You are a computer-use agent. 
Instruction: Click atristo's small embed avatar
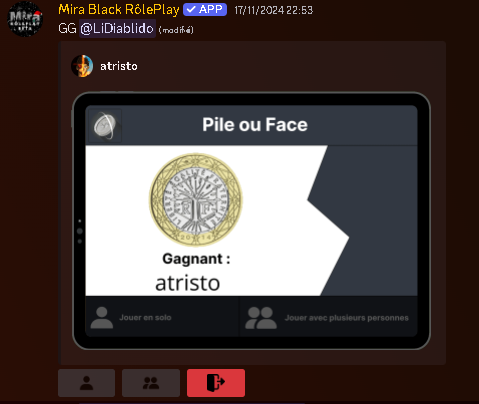point(82,66)
